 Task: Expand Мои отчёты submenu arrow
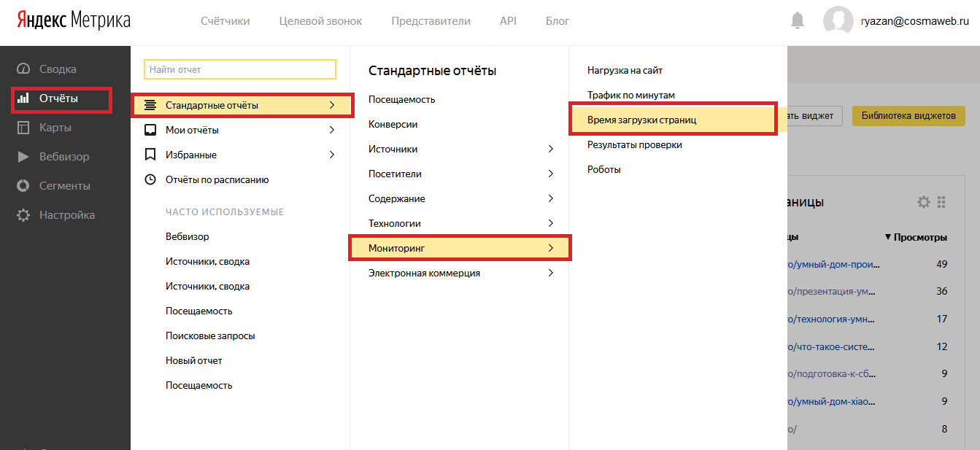point(332,130)
